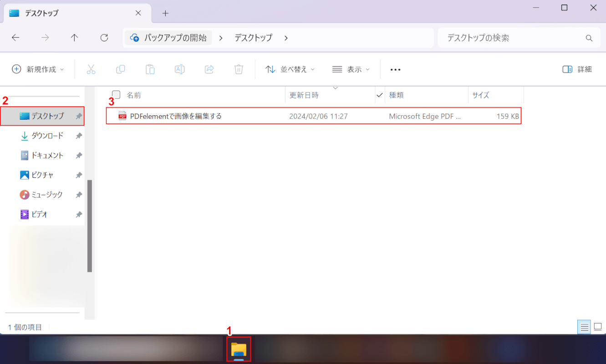Click the pin icon beside ミュージック
This screenshot has height=364, width=606.
tap(79, 194)
